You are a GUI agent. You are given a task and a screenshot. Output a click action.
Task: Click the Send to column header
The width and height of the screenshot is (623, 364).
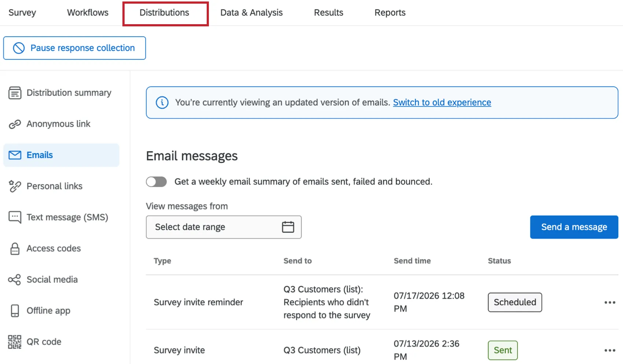tap(298, 261)
